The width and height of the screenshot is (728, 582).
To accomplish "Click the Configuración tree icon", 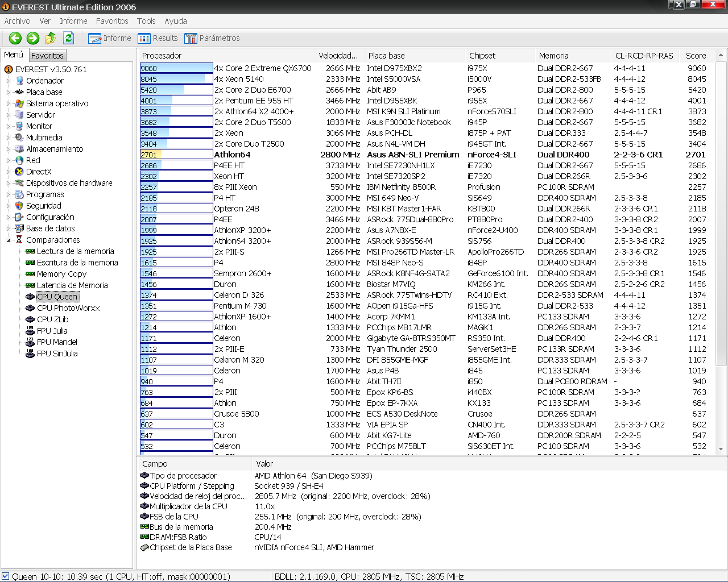I will 19,217.
